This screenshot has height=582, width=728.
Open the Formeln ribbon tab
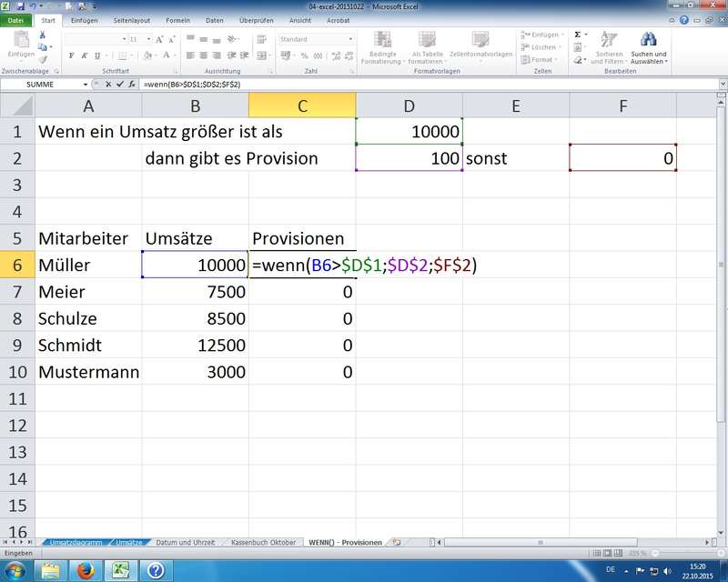coord(178,20)
